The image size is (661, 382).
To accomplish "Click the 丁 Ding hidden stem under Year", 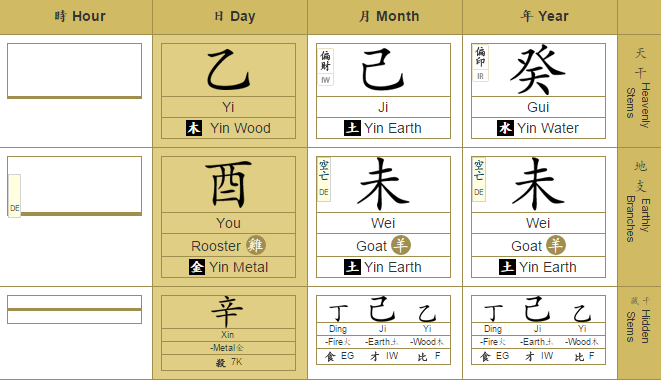I will click(x=494, y=314).
